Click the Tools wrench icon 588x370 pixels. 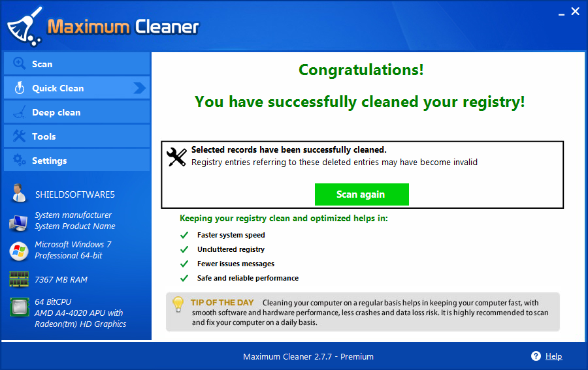20,136
